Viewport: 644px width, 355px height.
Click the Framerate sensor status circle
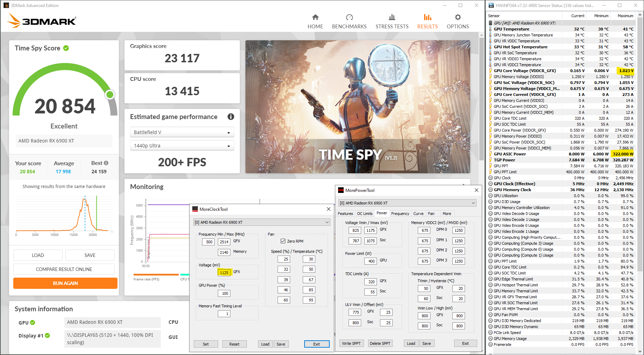tap(491, 344)
